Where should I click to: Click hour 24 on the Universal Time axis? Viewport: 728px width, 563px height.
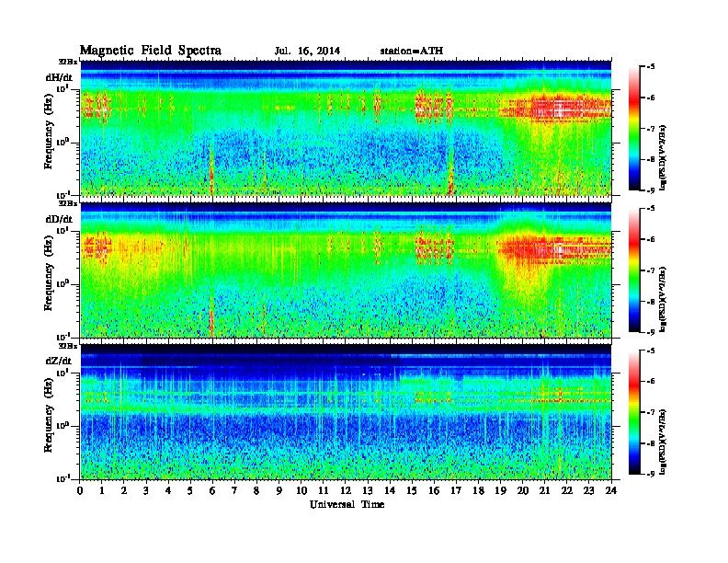click(x=611, y=491)
